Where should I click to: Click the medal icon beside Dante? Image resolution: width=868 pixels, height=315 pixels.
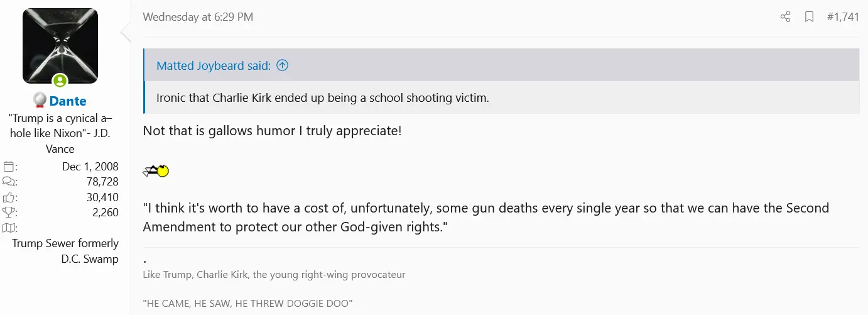tap(40, 101)
